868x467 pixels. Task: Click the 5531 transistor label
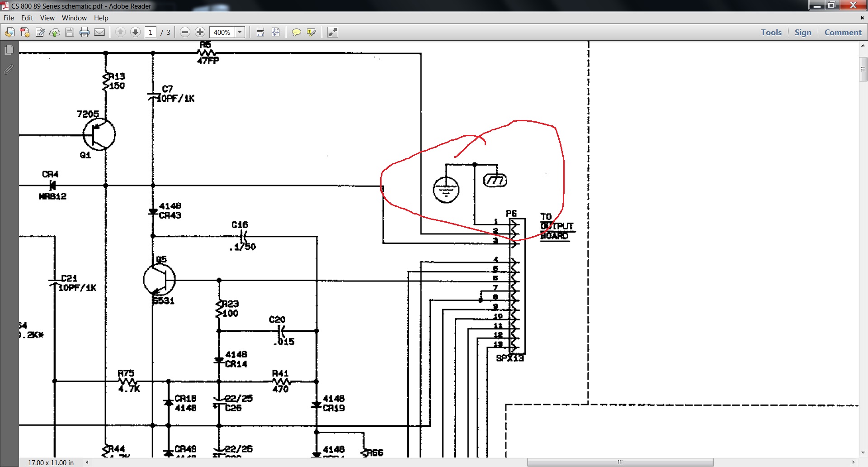coord(163,301)
